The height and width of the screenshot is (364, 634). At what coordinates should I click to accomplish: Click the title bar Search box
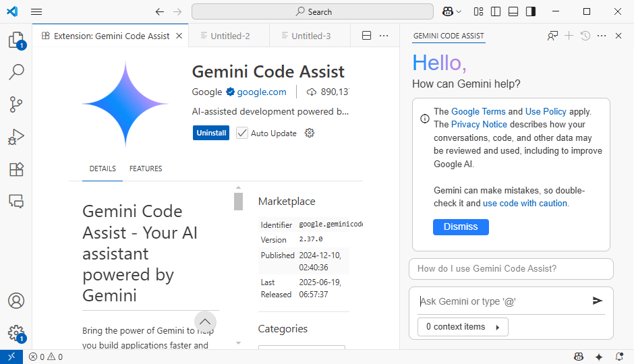[312, 11]
